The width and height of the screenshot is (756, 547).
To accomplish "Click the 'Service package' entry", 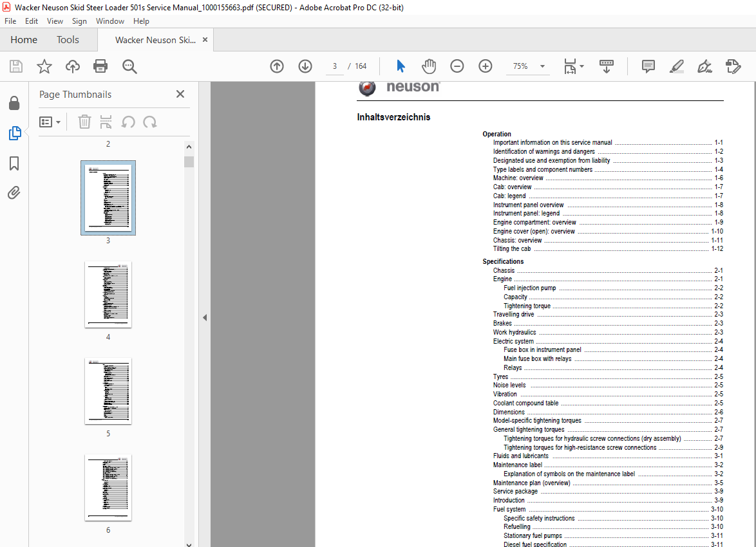I will [515, 491].
